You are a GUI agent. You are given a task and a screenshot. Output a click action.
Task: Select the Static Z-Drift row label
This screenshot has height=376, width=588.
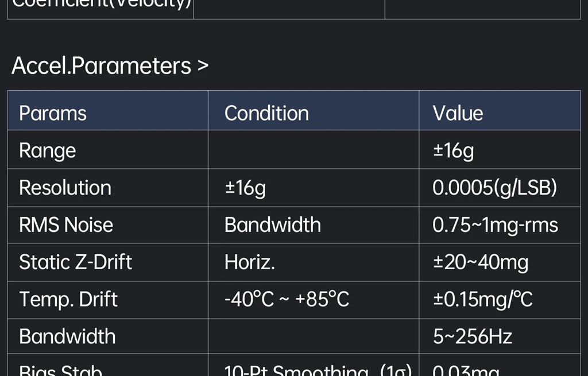tap(75, 262)
